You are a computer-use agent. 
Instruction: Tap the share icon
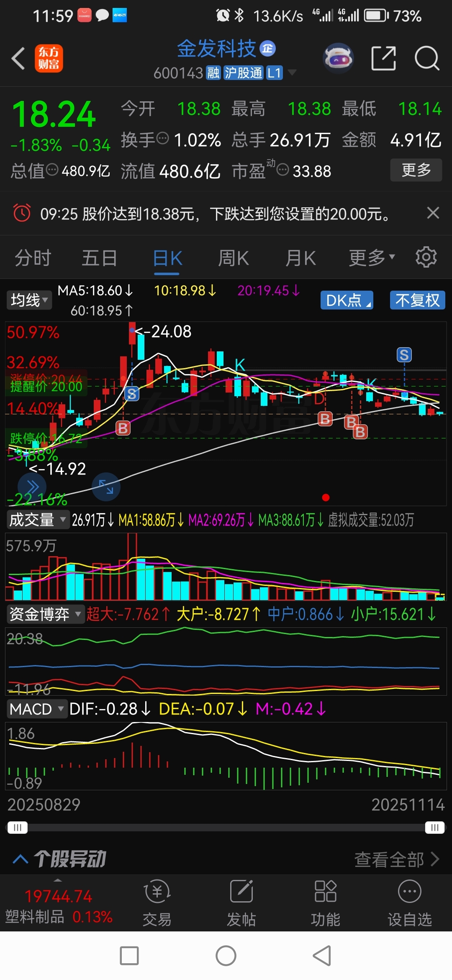click(383, 58)
